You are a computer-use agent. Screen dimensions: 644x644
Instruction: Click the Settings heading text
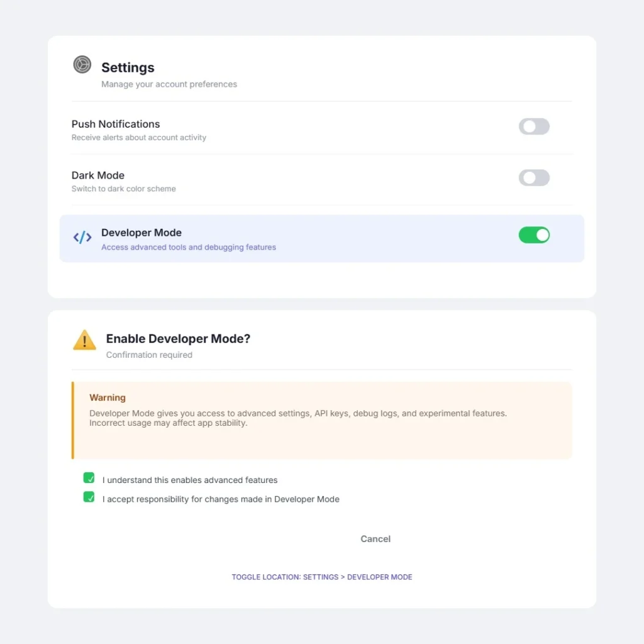point(128,67)
